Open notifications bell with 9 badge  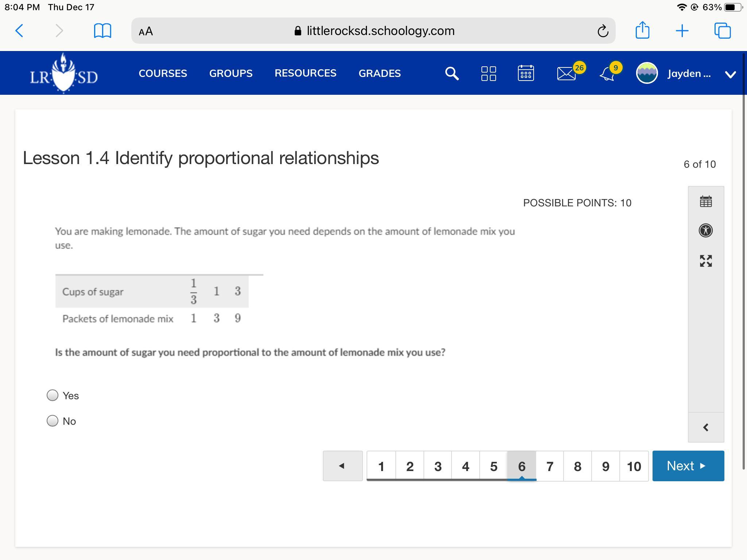coord(607,74)
